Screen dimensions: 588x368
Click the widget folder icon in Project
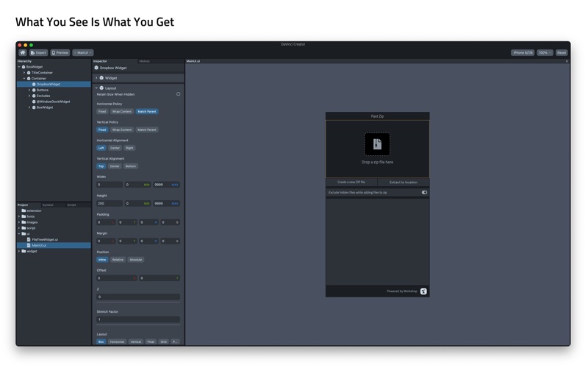point(24,251)
